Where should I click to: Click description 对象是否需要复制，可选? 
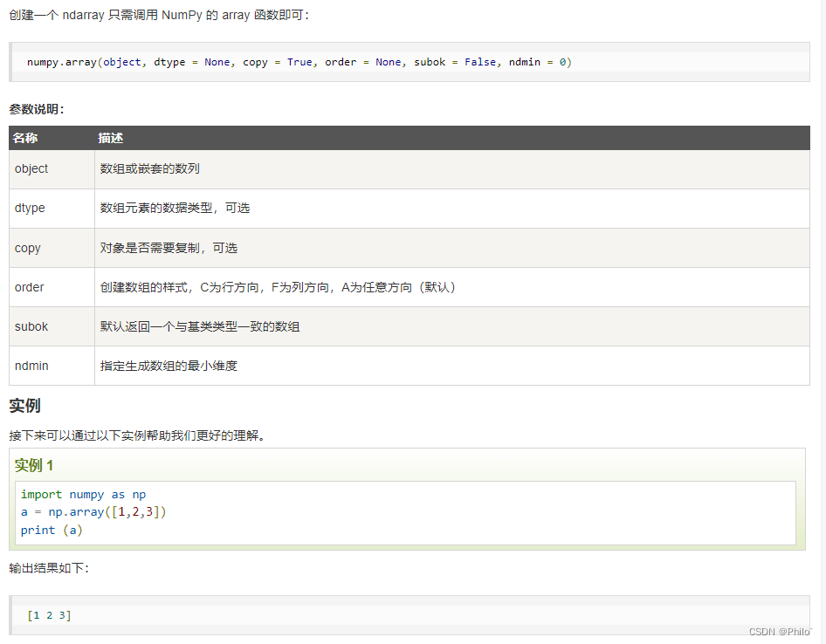(x=169, y=248)
